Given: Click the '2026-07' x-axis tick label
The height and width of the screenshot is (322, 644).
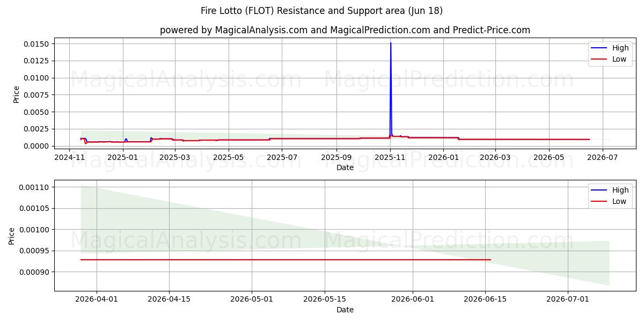Looking at the screenshot, I should (602, 157).
